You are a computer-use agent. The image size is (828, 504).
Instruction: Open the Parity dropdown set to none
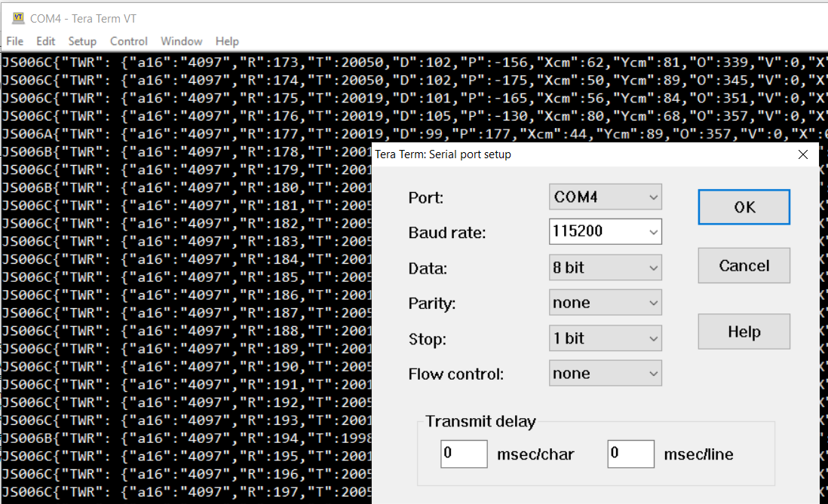coord(604,302)
